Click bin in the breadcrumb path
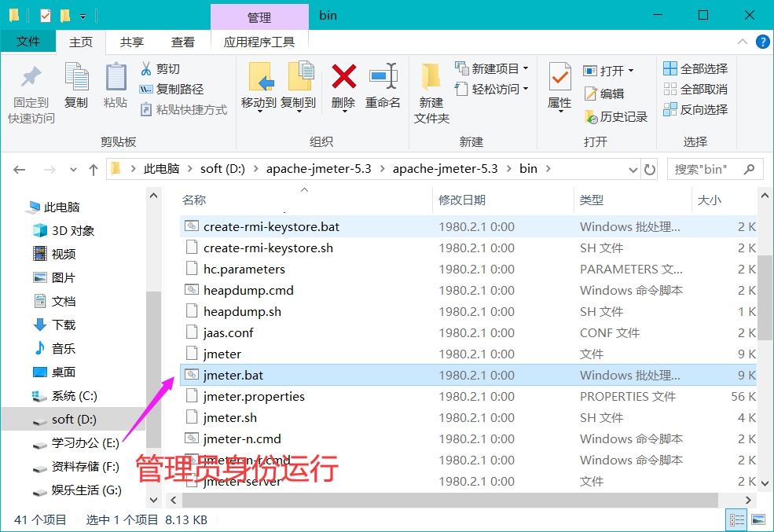The width and height of the screenshot is (774, 532). (527, 168)
